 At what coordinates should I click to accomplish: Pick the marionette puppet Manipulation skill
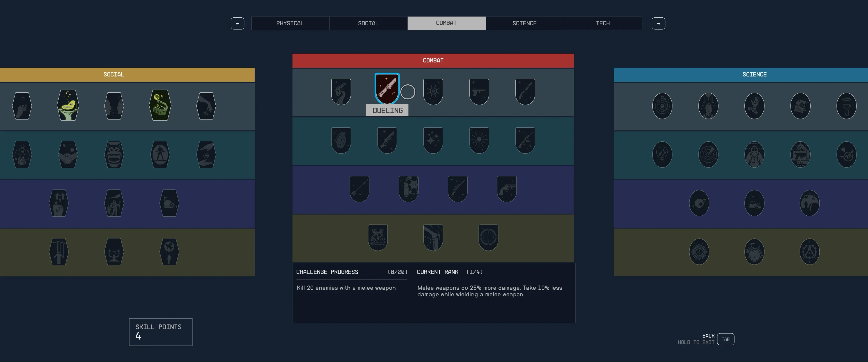coord(59,252)
